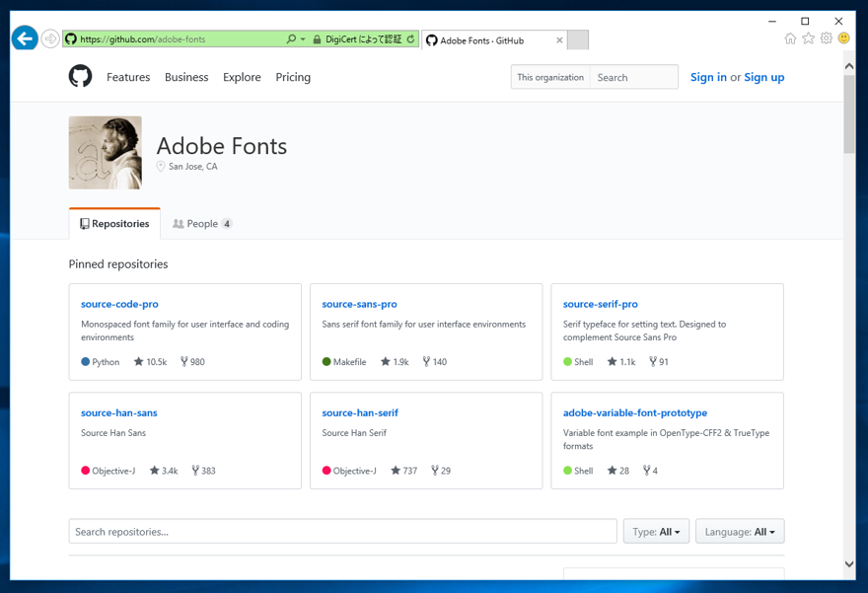868x593 pixels.
Task: Click the Adobe Fonts avatar image
Action: click(106, 153)
